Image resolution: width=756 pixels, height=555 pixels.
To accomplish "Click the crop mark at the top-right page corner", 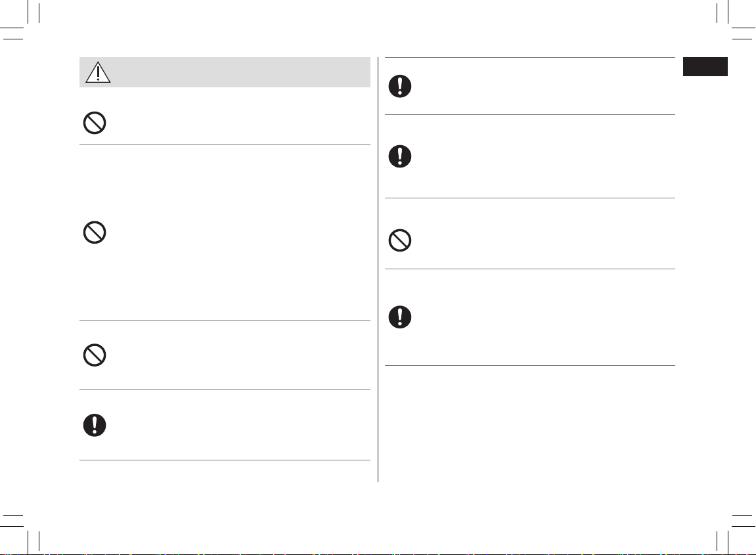I will pyautogui.click(x=735, y=22).
